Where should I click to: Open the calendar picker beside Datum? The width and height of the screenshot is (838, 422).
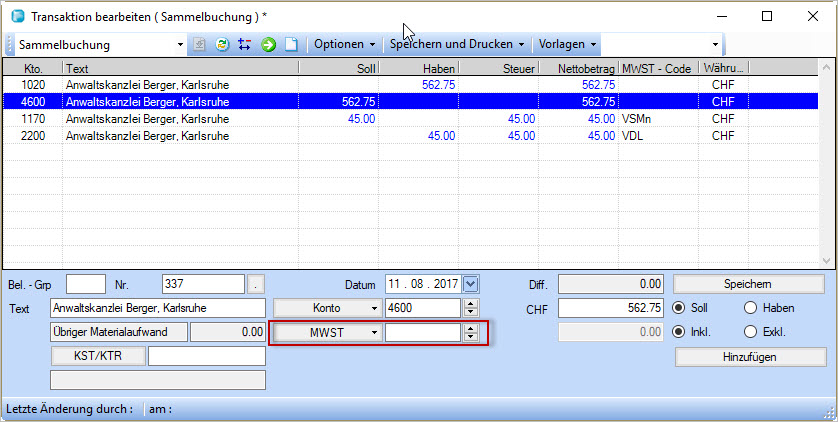(x=471, y=285)
